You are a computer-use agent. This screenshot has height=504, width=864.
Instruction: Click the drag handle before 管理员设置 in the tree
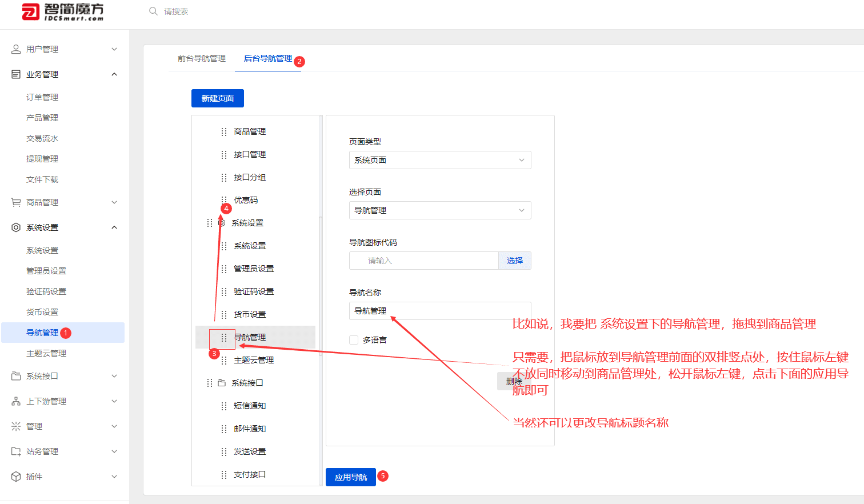(x=224, y=269)
